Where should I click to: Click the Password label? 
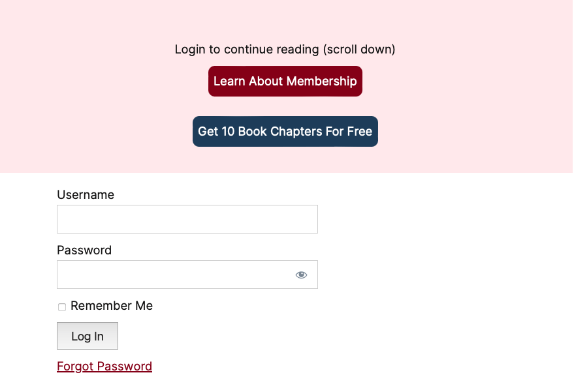coord(84,250)
